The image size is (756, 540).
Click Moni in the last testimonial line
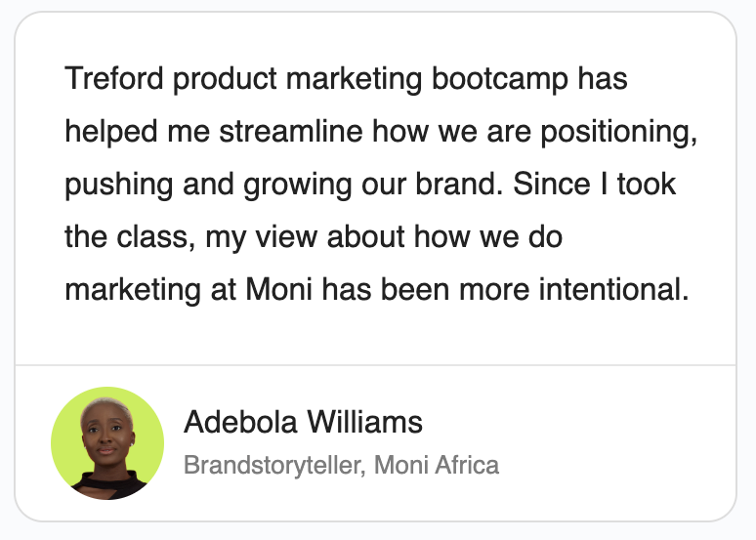pyautogui.click(x=278, y=289)
